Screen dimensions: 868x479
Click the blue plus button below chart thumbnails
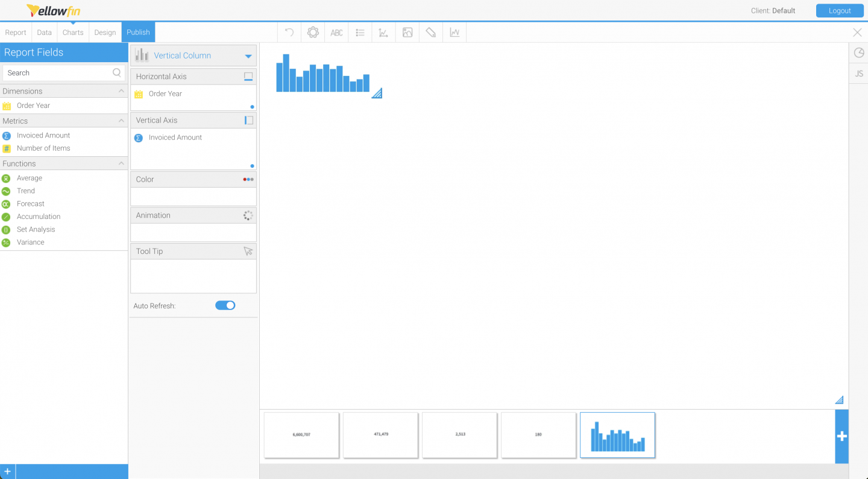point(841,436)
